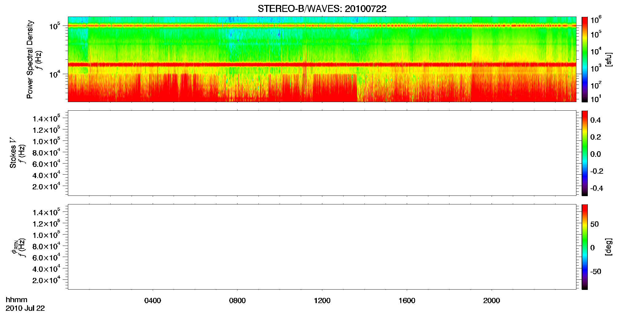
Task: Click the 1.4×10⁵ tick in Stokes V panel
Action: click(46, 118)
